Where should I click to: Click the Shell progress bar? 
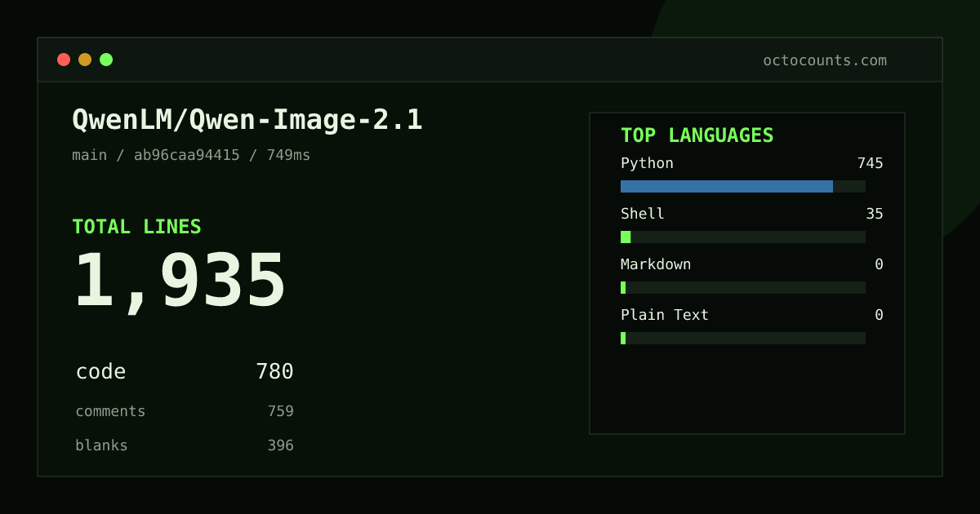coord(743,237)
